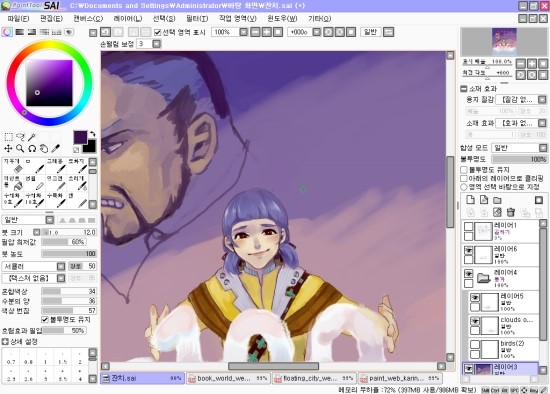Viewport: 550px width, 394px height.
Task: Create a new layer folder
Action: pyautogui.click(x=497, y=200)
